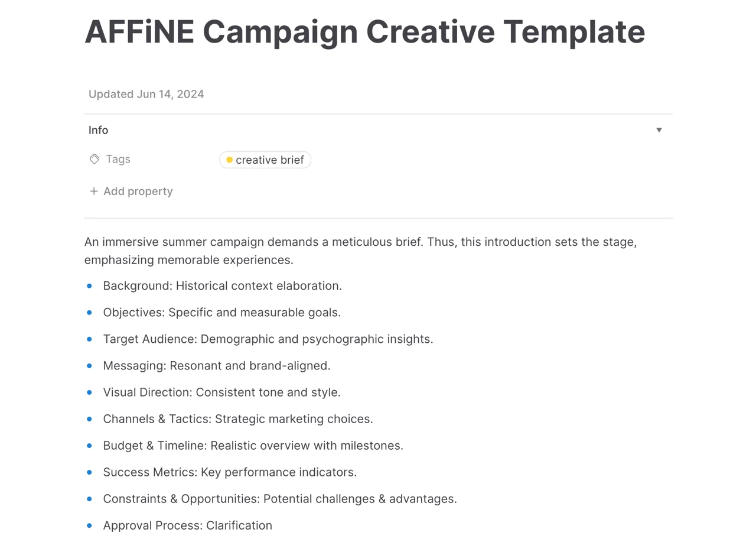756x542 pixels.
Task: Click the bullet beside Channels & Tactics
Action: point(90,419)
